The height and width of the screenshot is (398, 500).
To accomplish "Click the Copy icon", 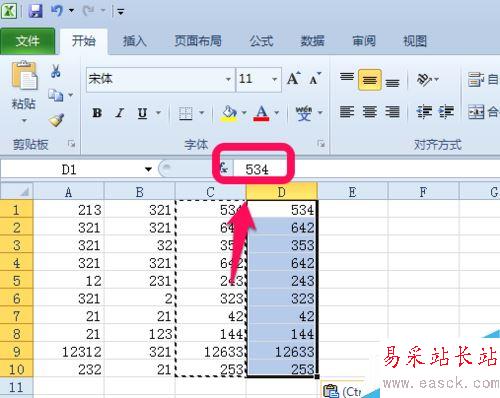I will (x=55, y=95).
